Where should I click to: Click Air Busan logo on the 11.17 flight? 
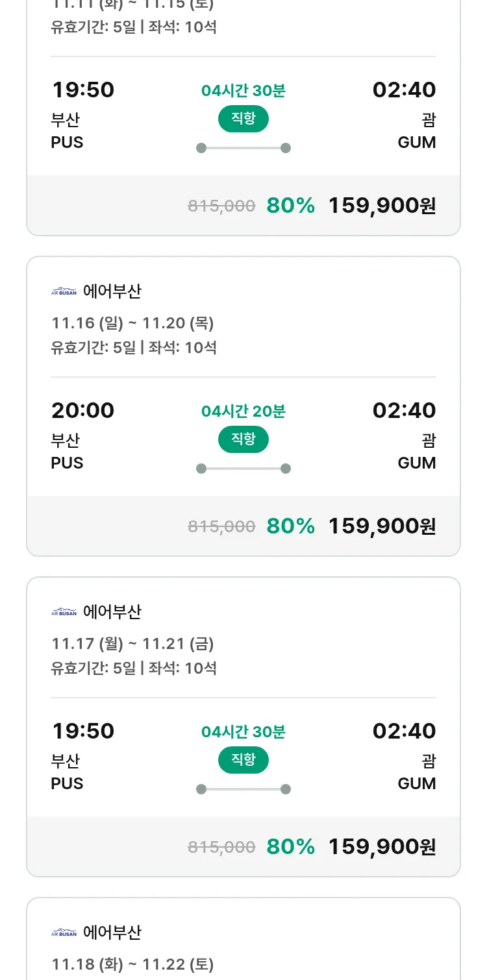(x=64, y=612)
